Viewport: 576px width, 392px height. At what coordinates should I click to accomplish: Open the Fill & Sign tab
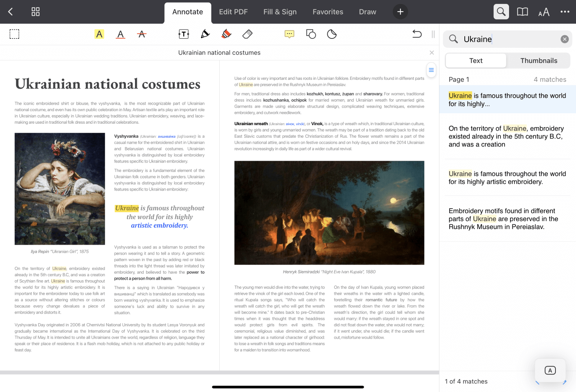[280, 12]
